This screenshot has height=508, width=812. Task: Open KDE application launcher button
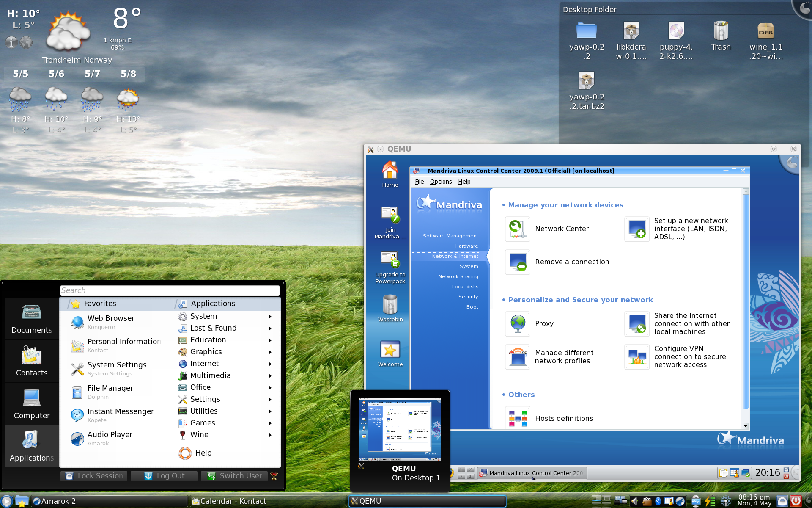(x=7, y=501)
